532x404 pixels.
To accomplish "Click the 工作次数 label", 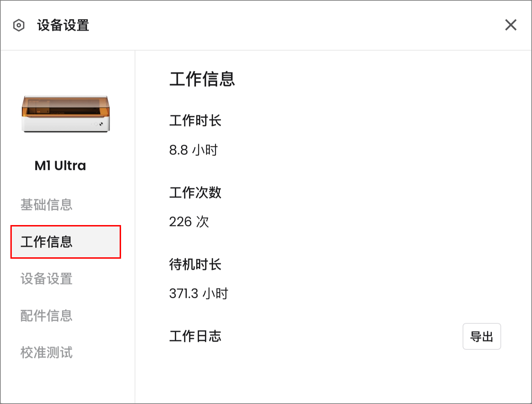I will [x=195, y=192].
